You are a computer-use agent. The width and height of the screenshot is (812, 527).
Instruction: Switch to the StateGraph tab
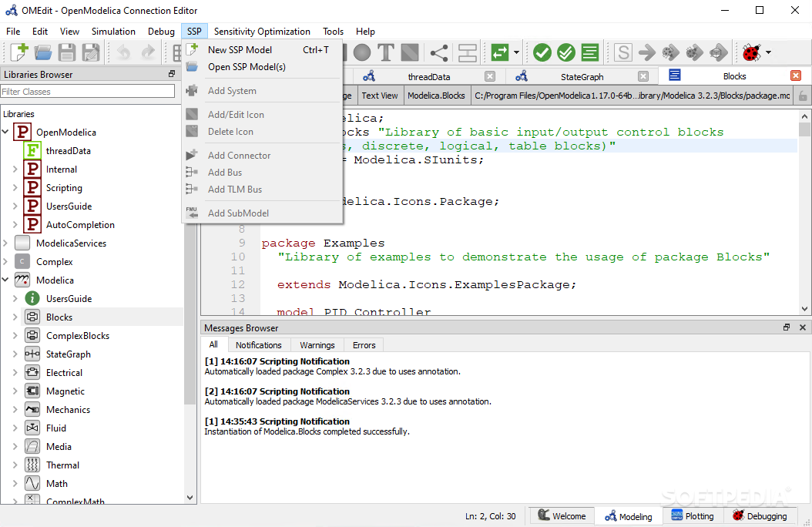tap(582, 76)
